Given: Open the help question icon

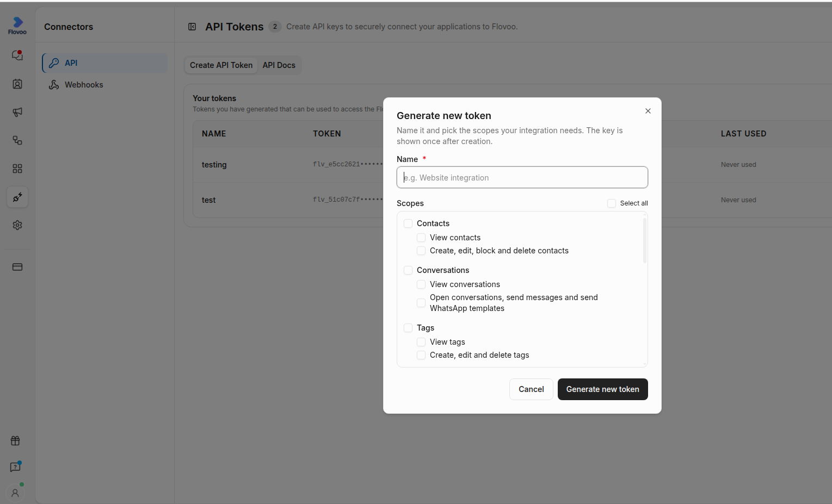Looking at the screenshot, I should (x=15, y=467).
